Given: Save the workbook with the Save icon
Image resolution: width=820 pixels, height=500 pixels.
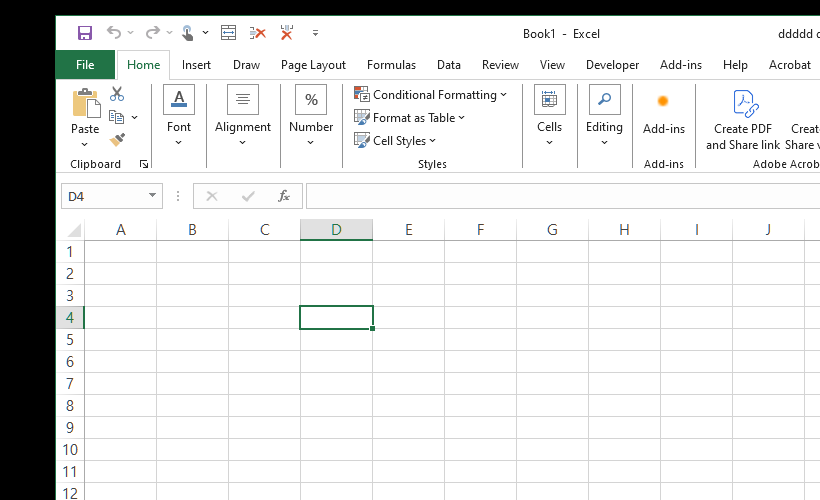Looking at the screenshot, I should point(85,33).
